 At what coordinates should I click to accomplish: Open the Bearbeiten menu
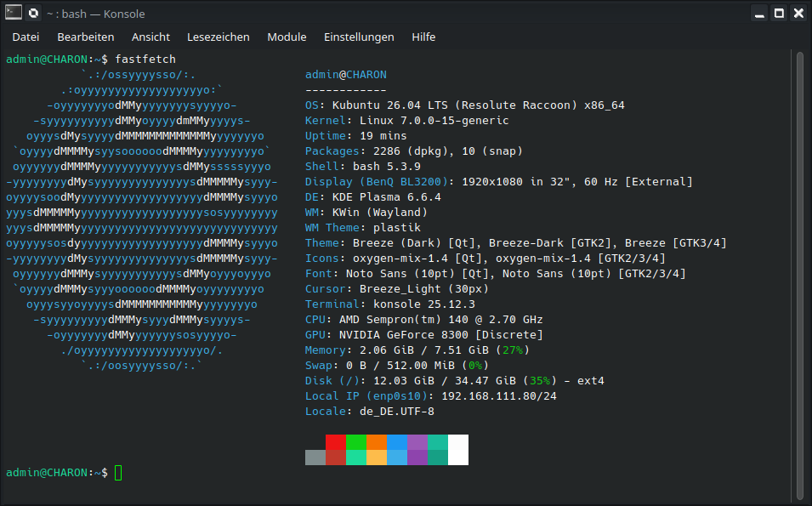coord(85,37)
